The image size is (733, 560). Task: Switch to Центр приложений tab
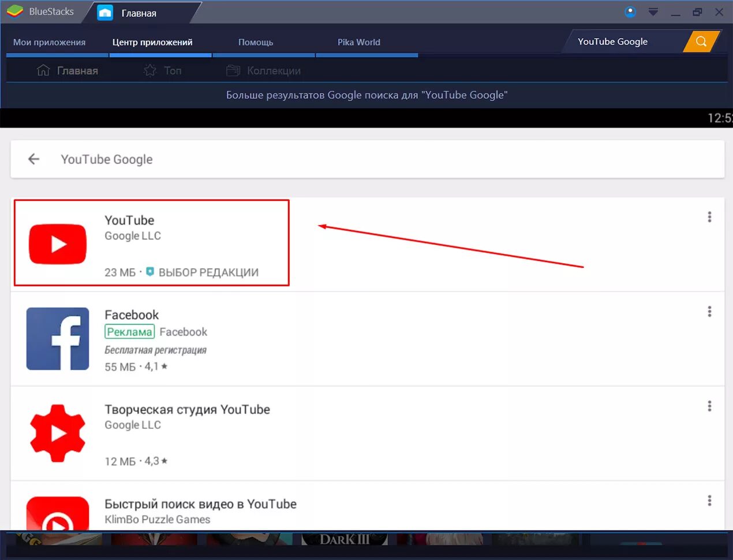pyautogui.click(x=152, y=42)
